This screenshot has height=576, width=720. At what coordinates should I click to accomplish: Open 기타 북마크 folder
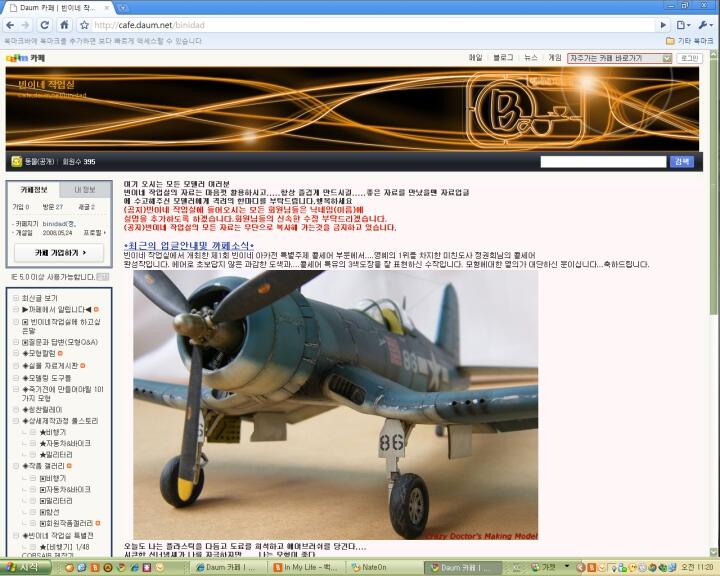click(690, 41)
